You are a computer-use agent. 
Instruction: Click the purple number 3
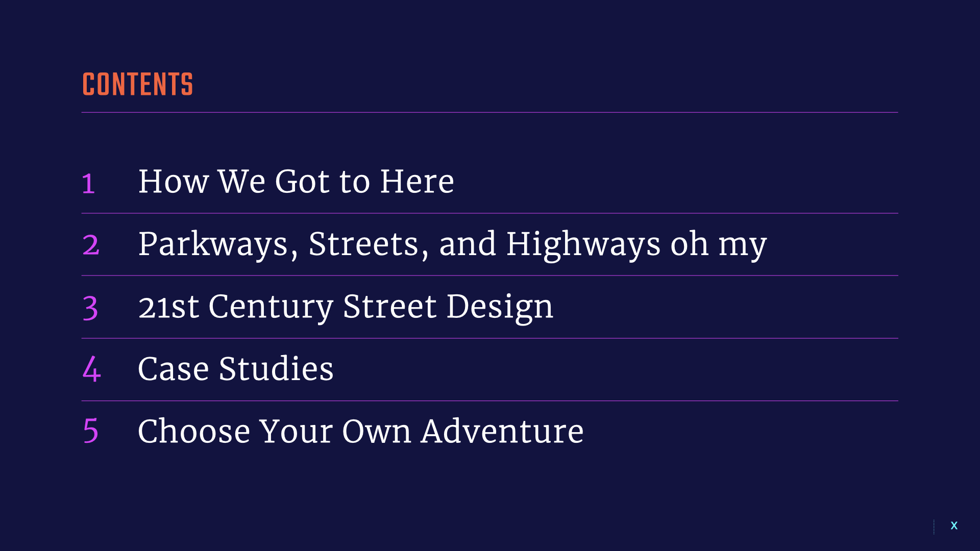[90, 308]
